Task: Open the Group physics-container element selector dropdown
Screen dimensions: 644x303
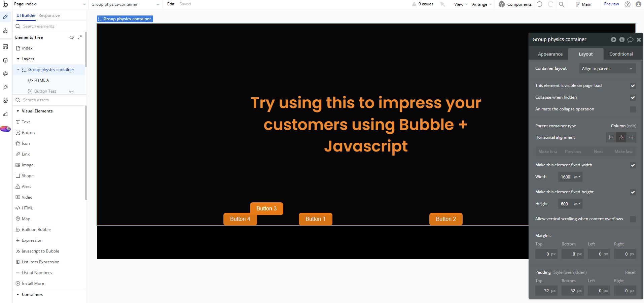Action: 126,4
